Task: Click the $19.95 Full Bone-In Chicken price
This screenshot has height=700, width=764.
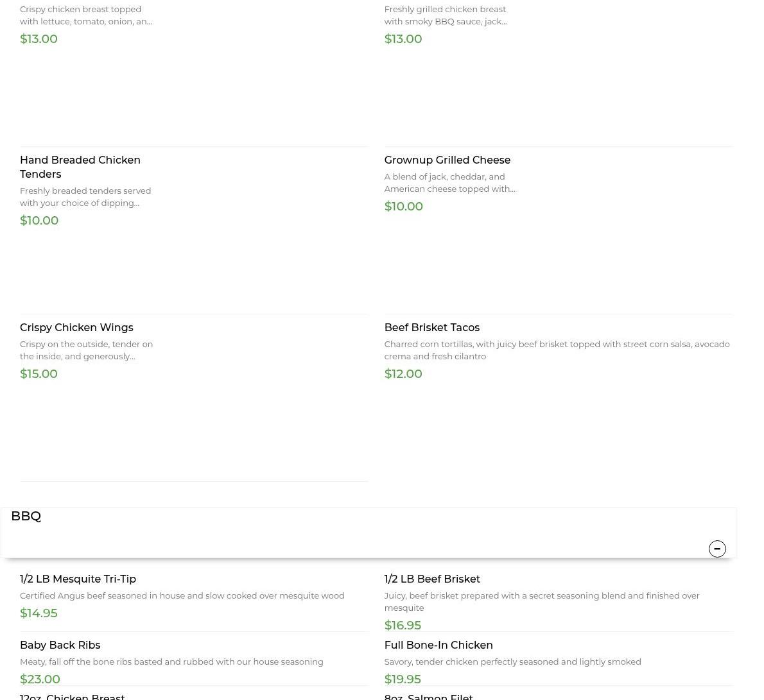Action: tap(402, 679)
